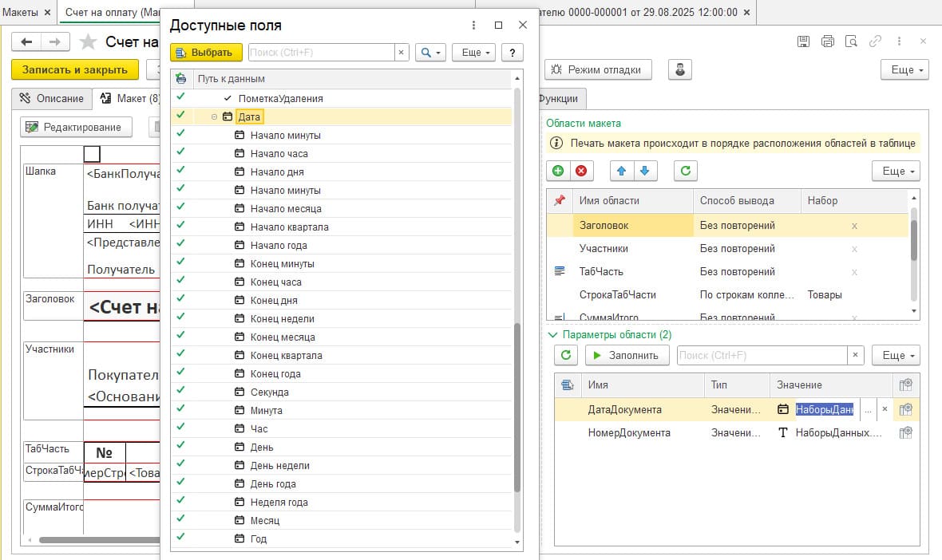Viewport: 942px width, 560px height.
Task: Delete layout area with the red cross icon
Action: [581, 171]
